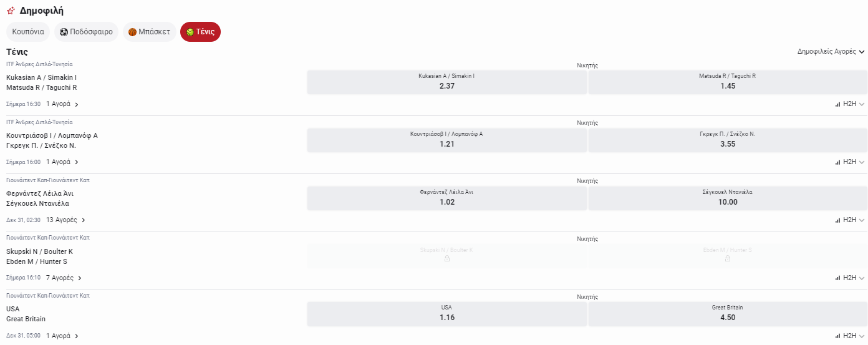The image size is (868, 345).
Task: Open the Δημοφιλείς Αγορές dropdown
Action: coord(831,52)
